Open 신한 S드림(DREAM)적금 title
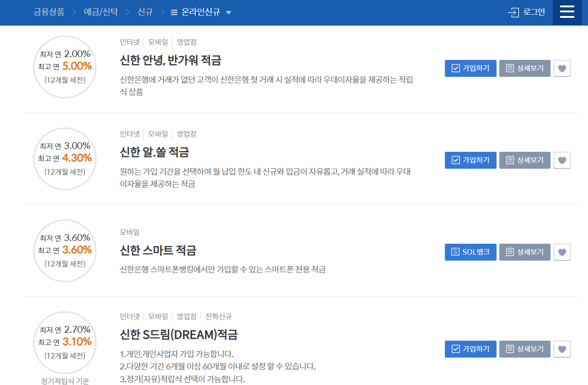 point(179,335)
